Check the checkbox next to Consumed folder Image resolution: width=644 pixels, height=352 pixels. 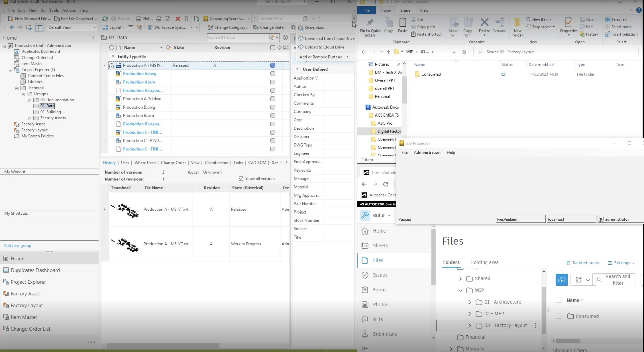(559, 316)
